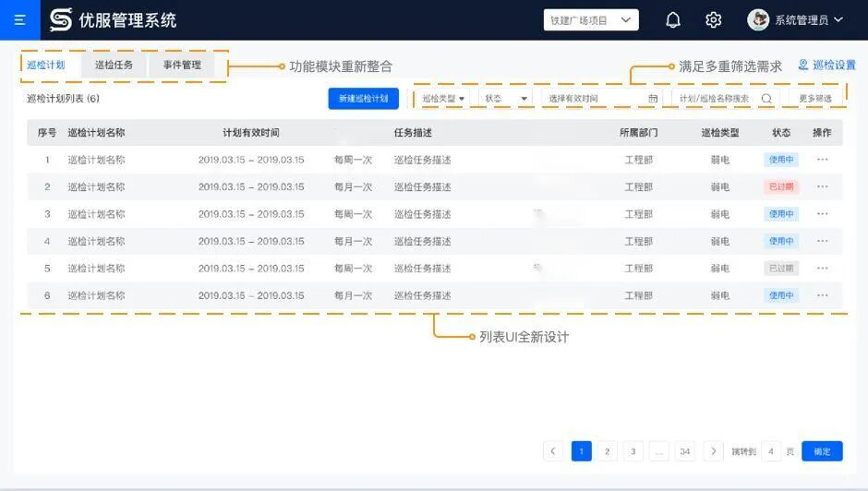The image size is (868, 491).
Task: Click the 新建巡检计划 button
Action: [363, 99]
